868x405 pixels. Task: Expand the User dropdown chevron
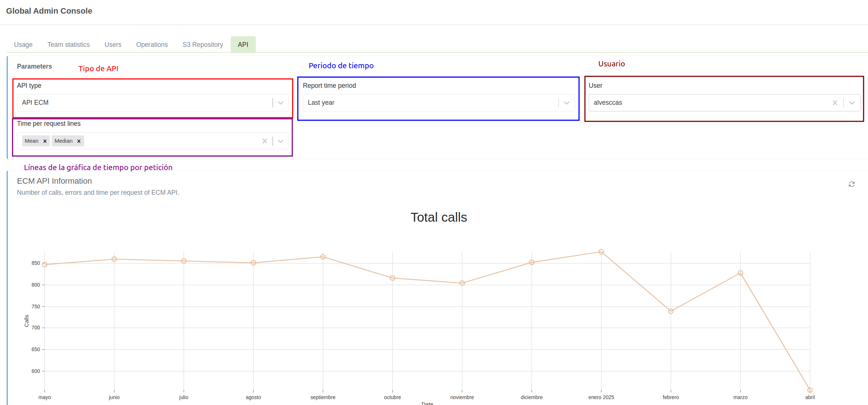pos(852,103)
